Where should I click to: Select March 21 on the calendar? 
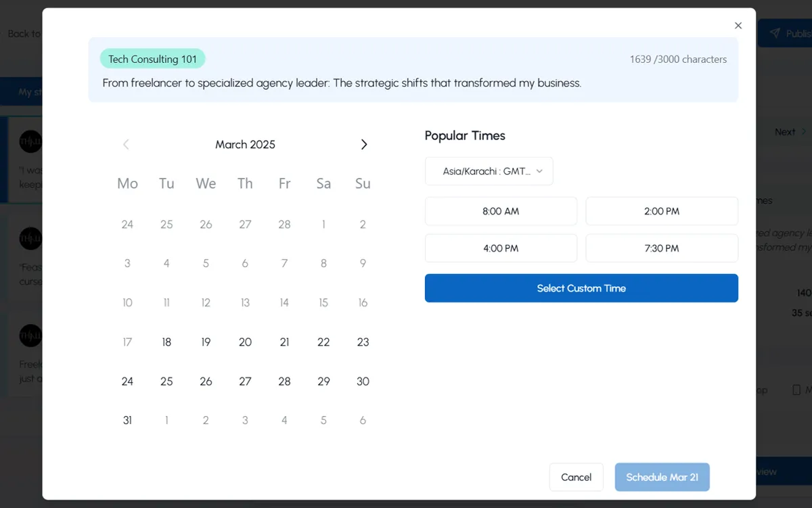coord(284,342)
